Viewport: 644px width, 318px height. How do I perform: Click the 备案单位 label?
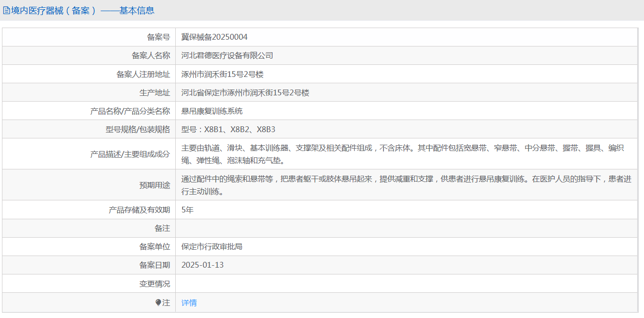154,246
